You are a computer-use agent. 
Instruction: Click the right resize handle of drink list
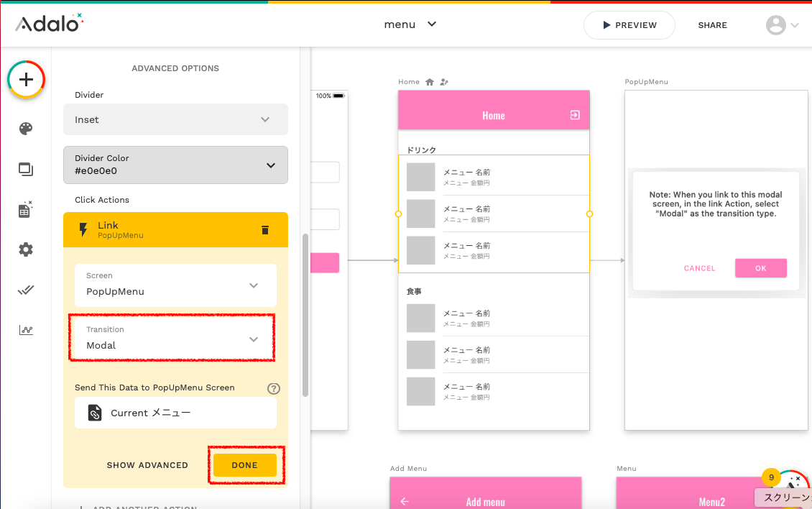tap(589, 214)
